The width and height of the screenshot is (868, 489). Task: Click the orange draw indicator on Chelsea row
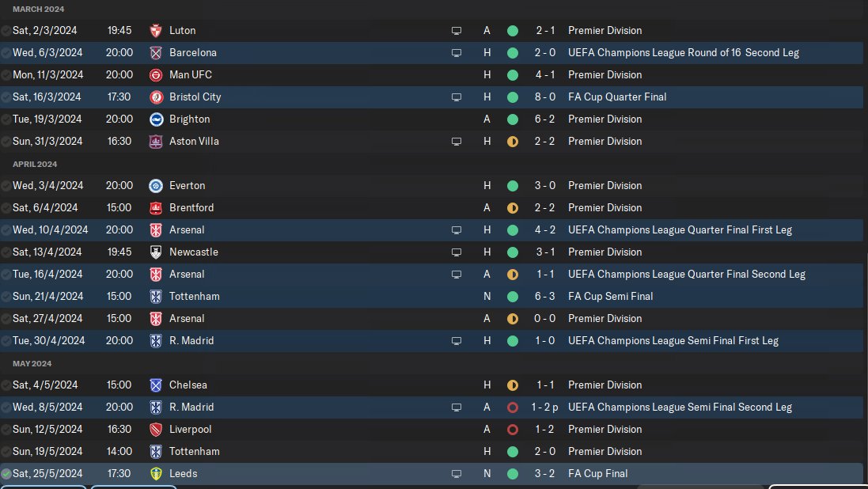pyautogui.click(x=513, y=385)
